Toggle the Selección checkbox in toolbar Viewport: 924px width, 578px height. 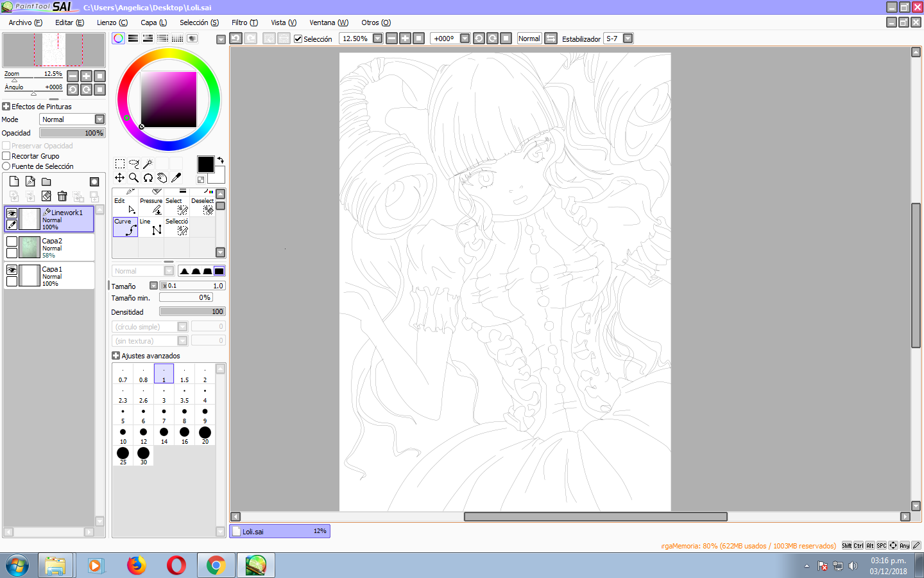(298, 39)
